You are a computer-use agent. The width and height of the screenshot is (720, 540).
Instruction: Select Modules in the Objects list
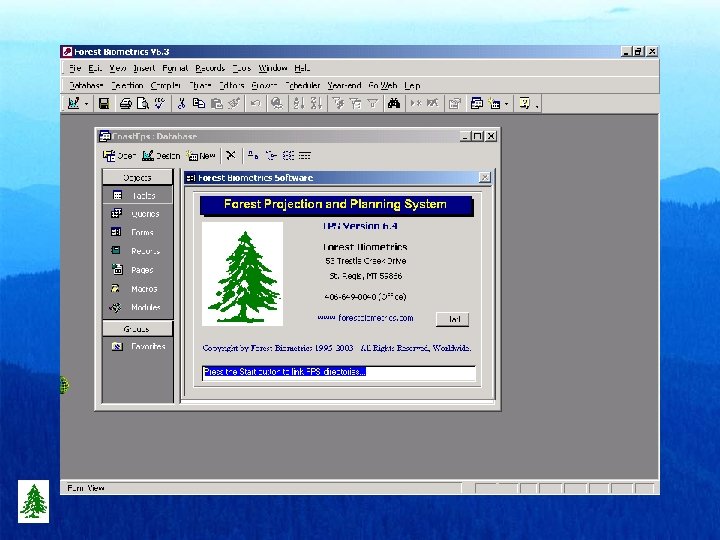click(x=137, y=307)
